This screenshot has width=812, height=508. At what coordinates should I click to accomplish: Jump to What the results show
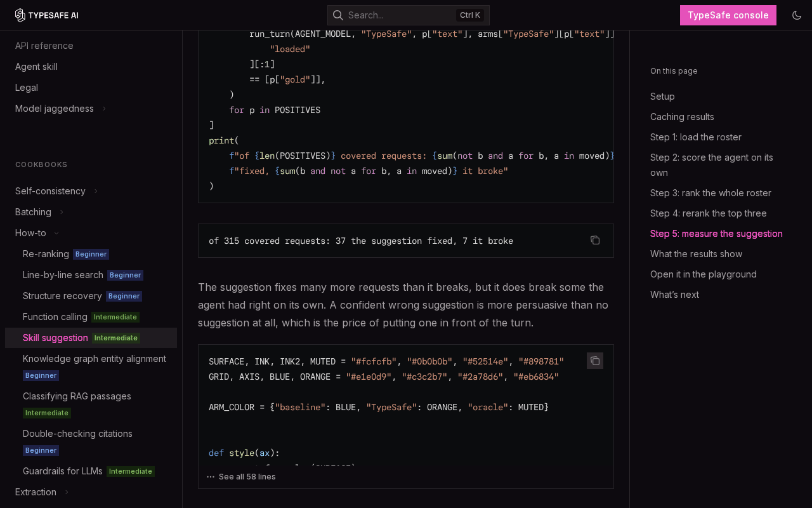(696, 254)
